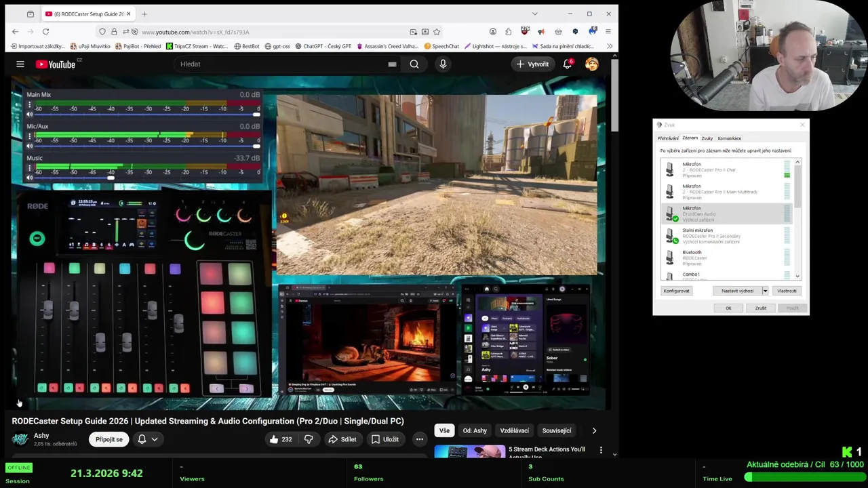Show overflow bookmarks chevron
This screenshot has height=488, width=868.
tap(609, 46)
